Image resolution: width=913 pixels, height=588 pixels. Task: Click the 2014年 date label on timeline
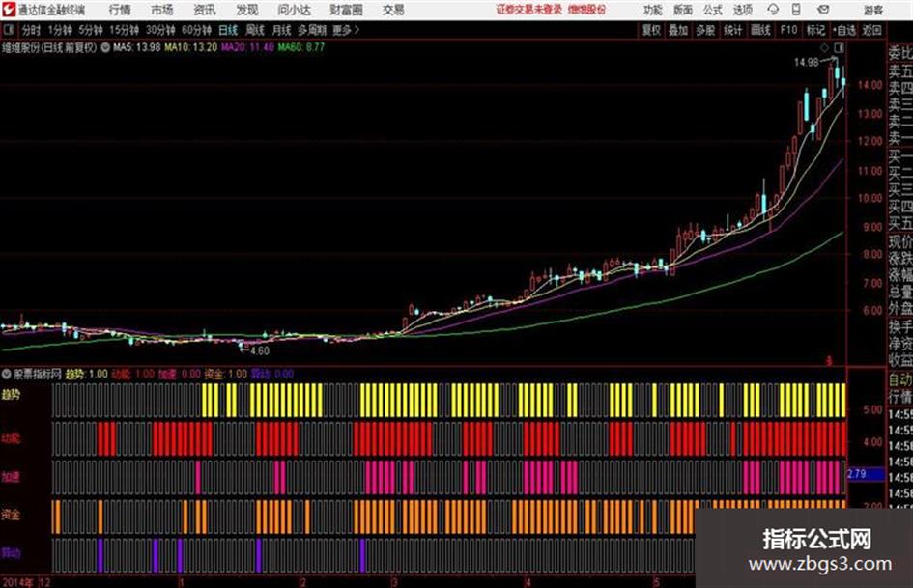(18, 582)
